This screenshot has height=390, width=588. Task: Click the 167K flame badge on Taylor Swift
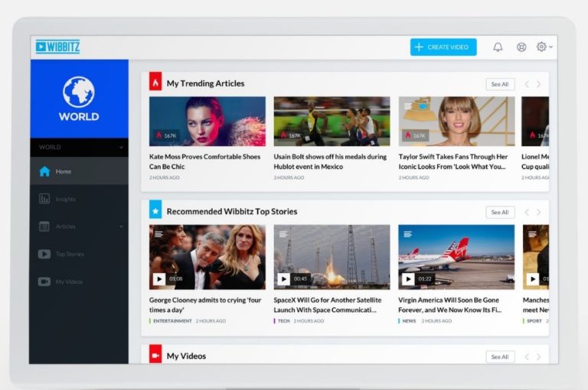coord(416,135)
